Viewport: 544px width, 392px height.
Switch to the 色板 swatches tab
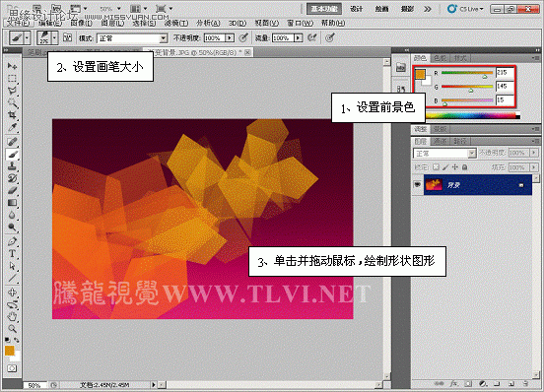coord(440,58)
